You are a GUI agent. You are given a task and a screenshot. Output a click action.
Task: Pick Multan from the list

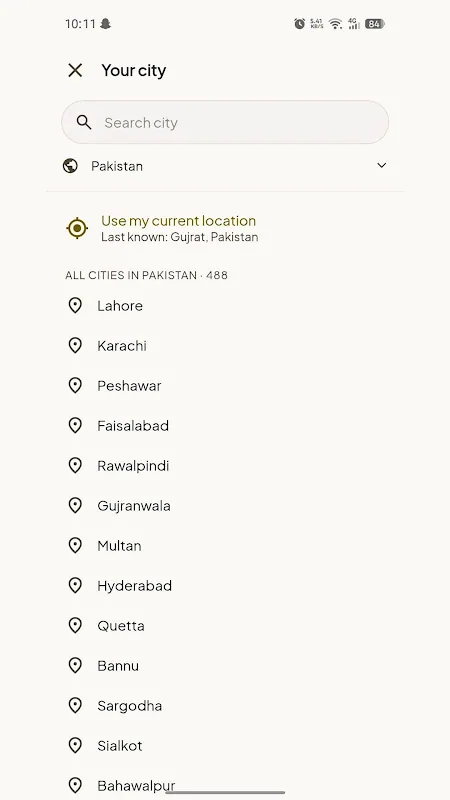click(x=225, y=546)
